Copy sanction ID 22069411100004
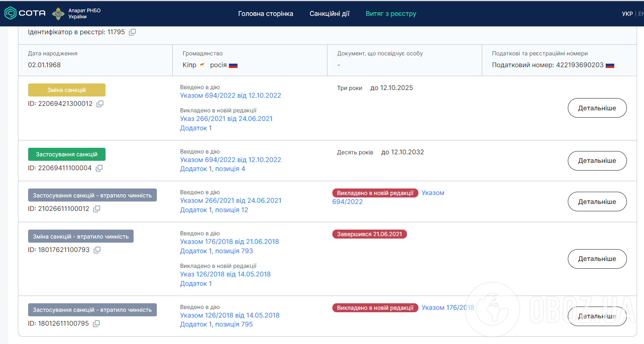 pyautogui.click(x=99, y=168)
